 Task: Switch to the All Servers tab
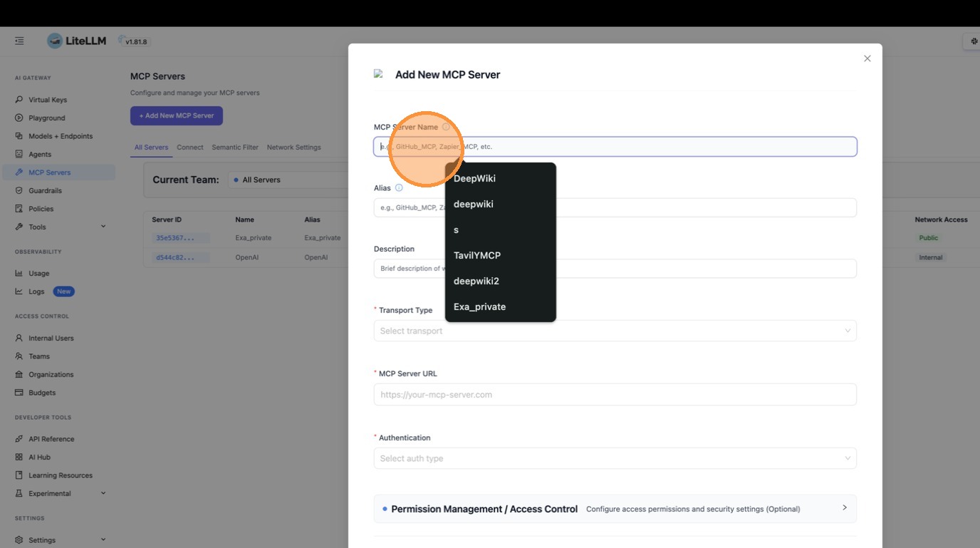[x=152, y=148]
